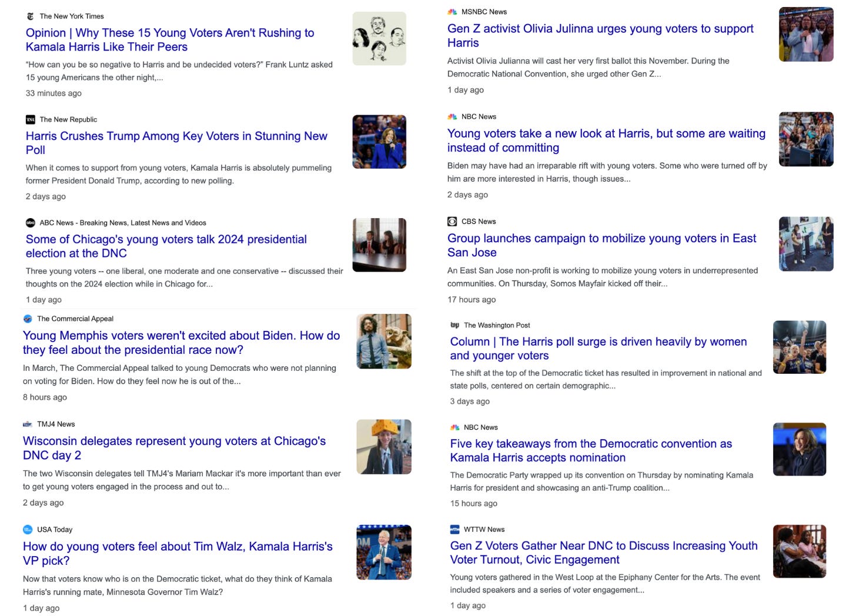This screenshot has height=616, width=856.
Task: Click the conference table thumbnail for ABC News article
Action: (x=379, y=245)
